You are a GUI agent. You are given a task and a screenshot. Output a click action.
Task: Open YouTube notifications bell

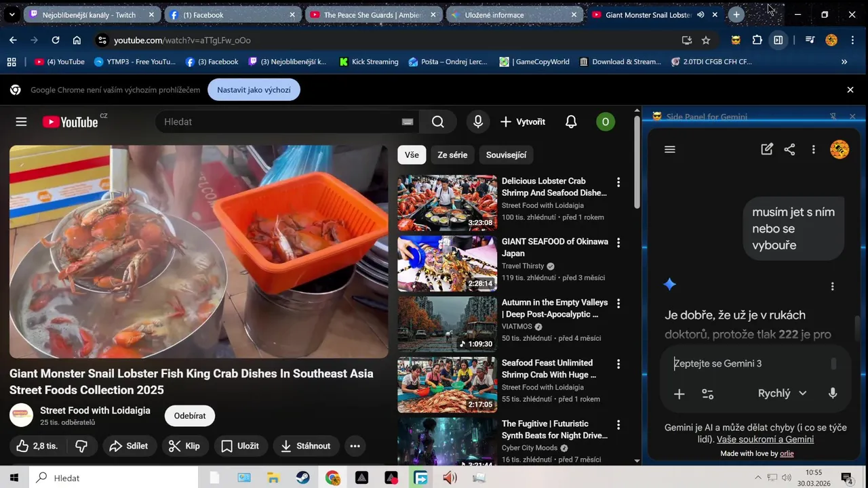[571, 122]
